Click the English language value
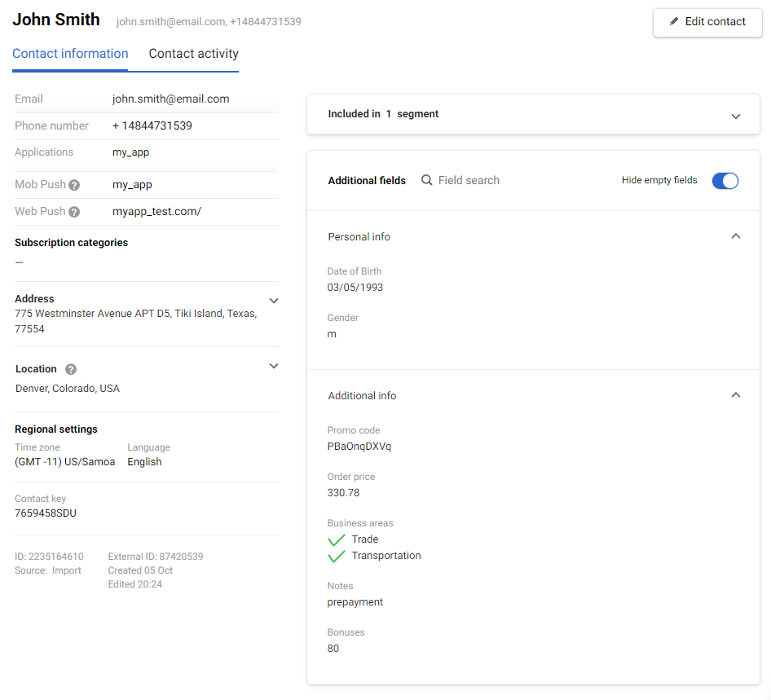Screen dimensions: 771x700 point(144,462)
